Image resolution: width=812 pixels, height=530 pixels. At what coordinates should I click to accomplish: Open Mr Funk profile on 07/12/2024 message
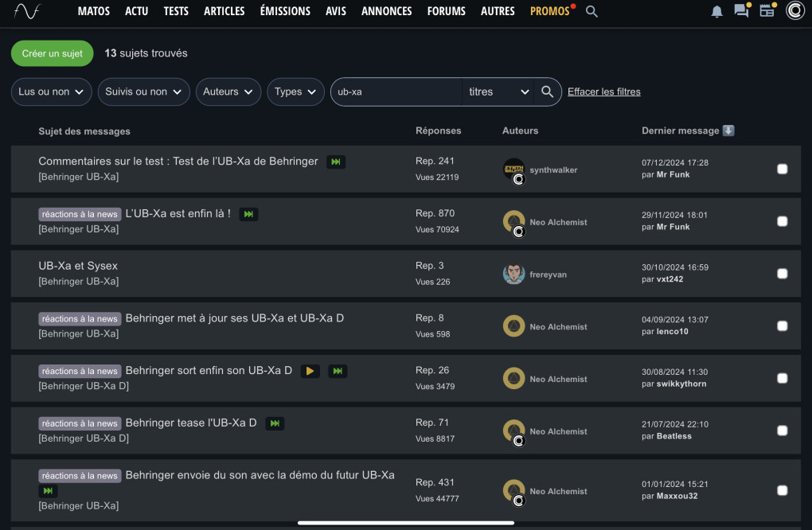[673, 174]
